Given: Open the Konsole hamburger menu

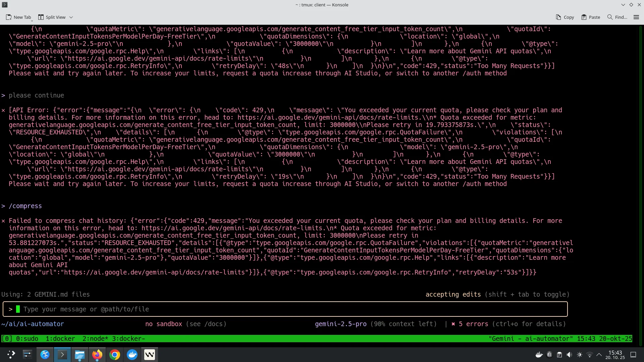Looking at the screenshot, I should [636, 17].
